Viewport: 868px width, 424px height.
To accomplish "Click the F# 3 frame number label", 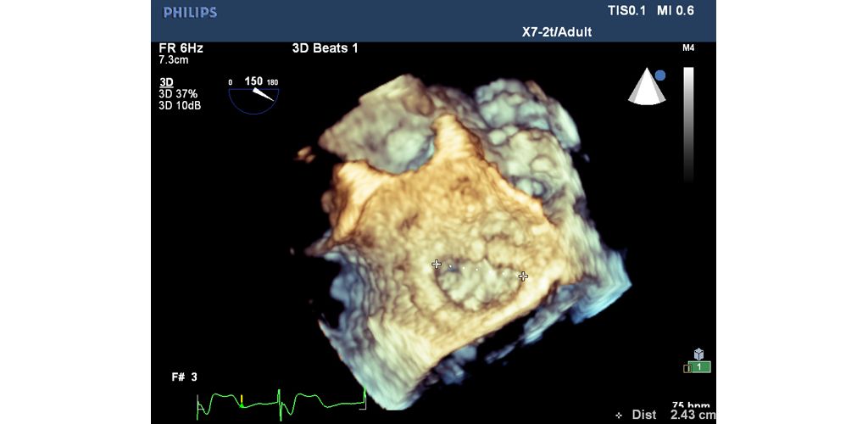I will click(x=184, y=377).
